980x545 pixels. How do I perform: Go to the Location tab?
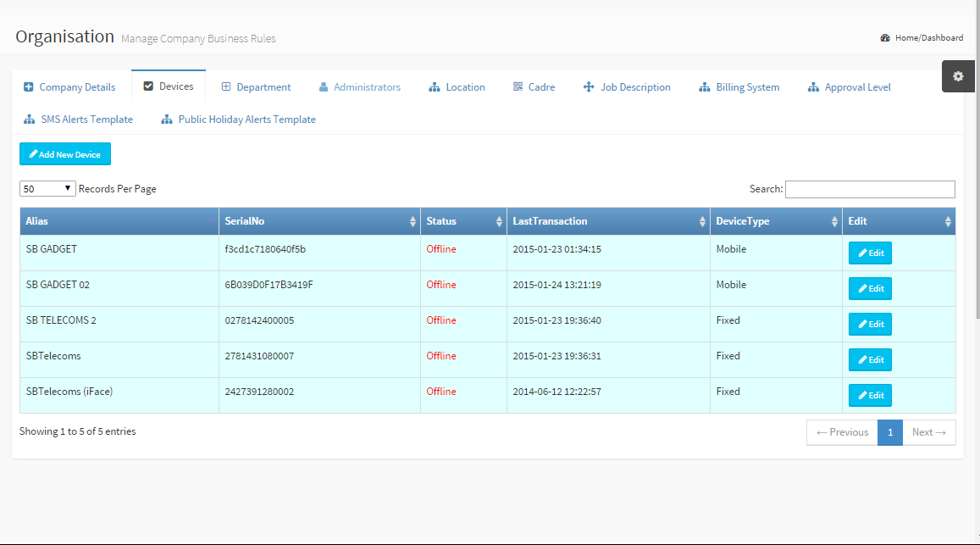tap(457, 87)
